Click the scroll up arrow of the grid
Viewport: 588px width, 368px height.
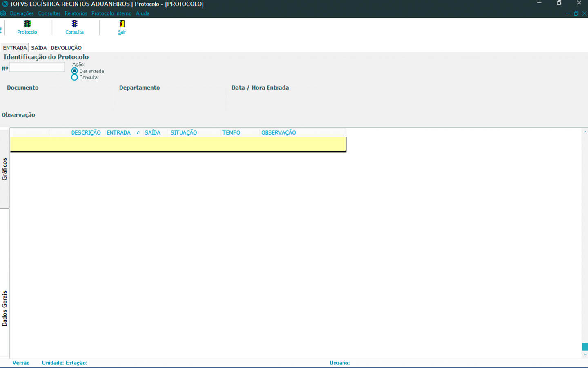tap(585, 132)
